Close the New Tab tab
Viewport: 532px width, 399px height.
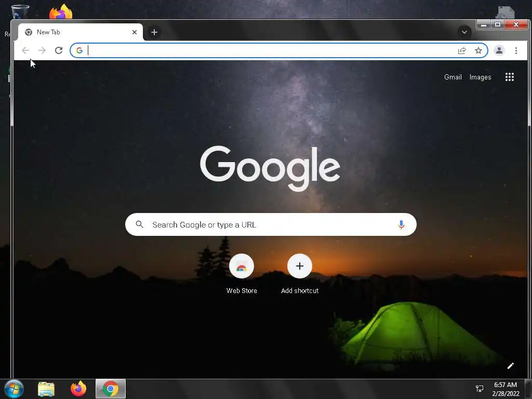click(x=135, y=32)
